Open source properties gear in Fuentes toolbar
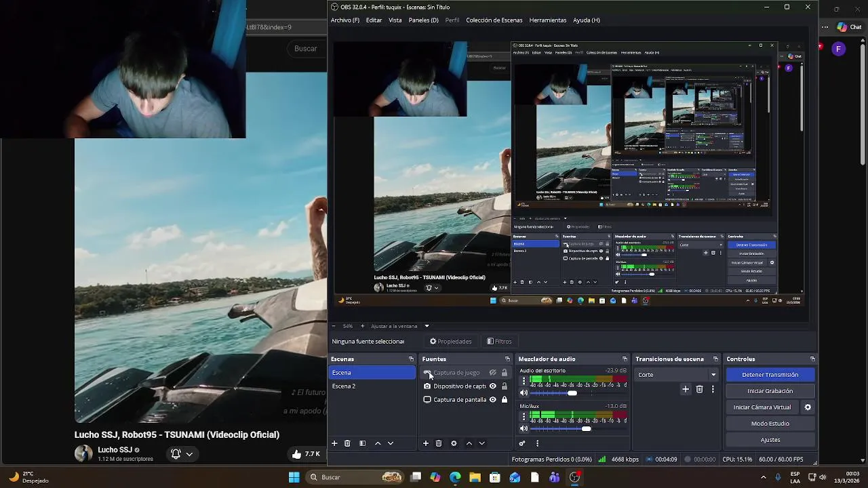Screen dimensions: 868x488 pyautogui.click(x=454, y=443)
